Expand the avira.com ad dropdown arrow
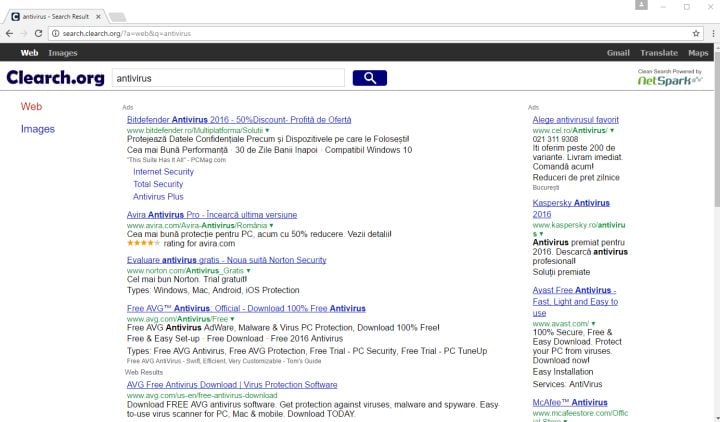Image resolution: width=720 pixels, height=422 pixels. coord(271,225)
